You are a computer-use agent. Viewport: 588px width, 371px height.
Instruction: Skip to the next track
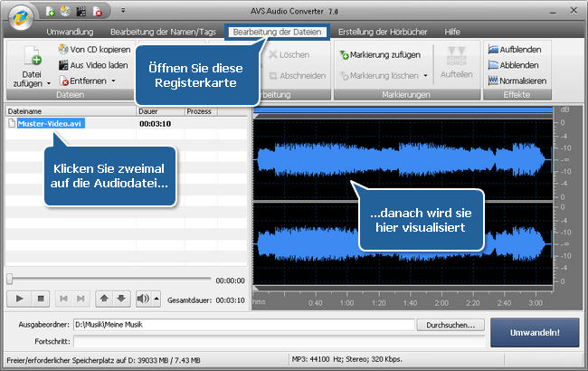coord(81,299)
